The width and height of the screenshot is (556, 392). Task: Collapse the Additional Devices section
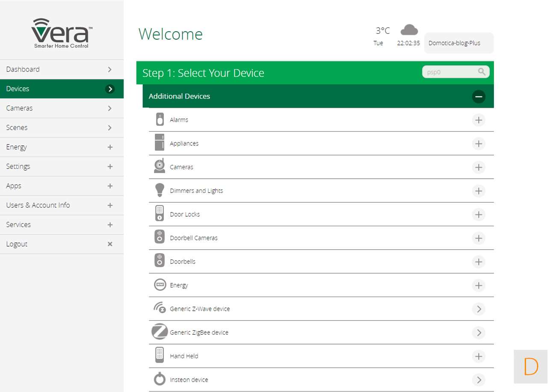tap(479, 97)
